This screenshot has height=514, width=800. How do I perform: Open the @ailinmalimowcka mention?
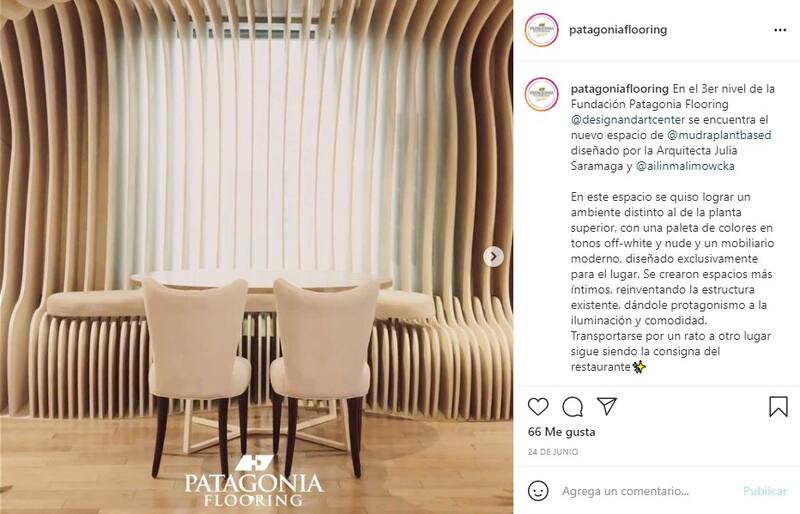point(685,166)
